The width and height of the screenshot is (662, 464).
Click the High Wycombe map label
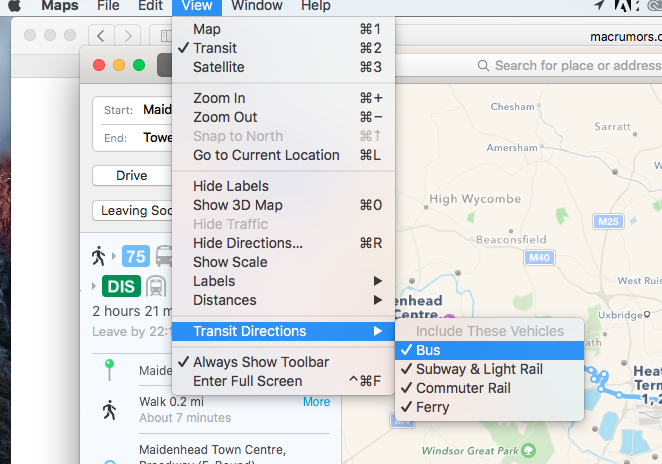[475, 199]
